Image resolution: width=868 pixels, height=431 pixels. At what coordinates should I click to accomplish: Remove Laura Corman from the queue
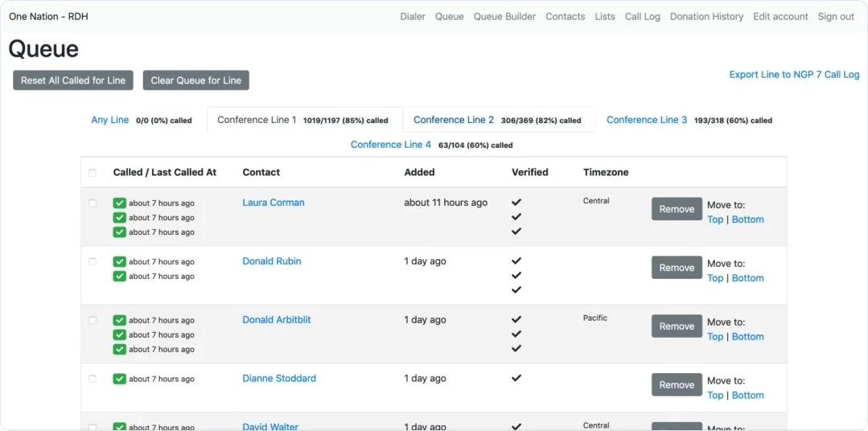click(x=677, y=209)
